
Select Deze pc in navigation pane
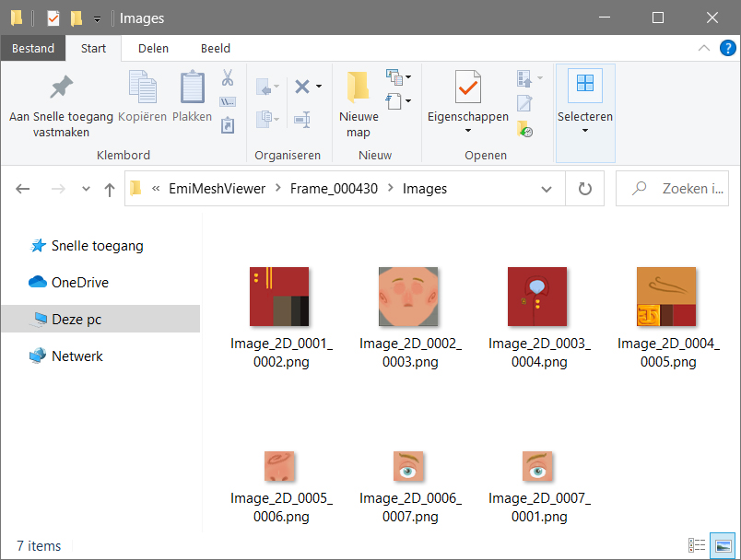pos(100,320)
